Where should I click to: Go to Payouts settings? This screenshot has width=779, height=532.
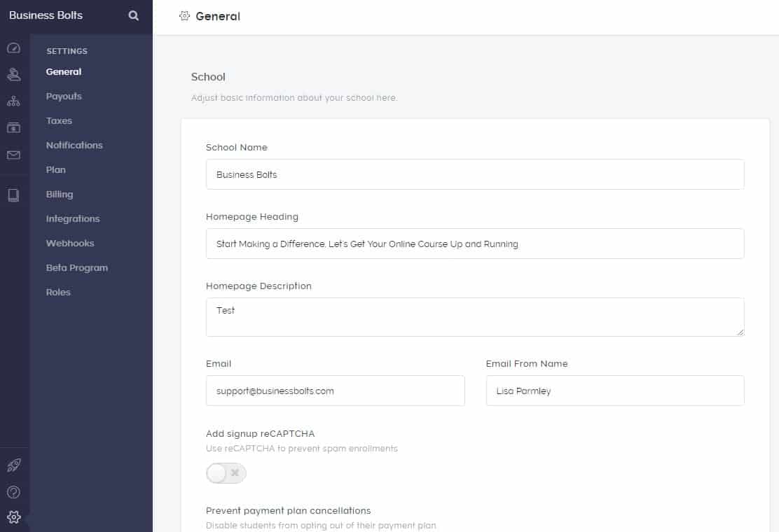(x=64, y=97)
